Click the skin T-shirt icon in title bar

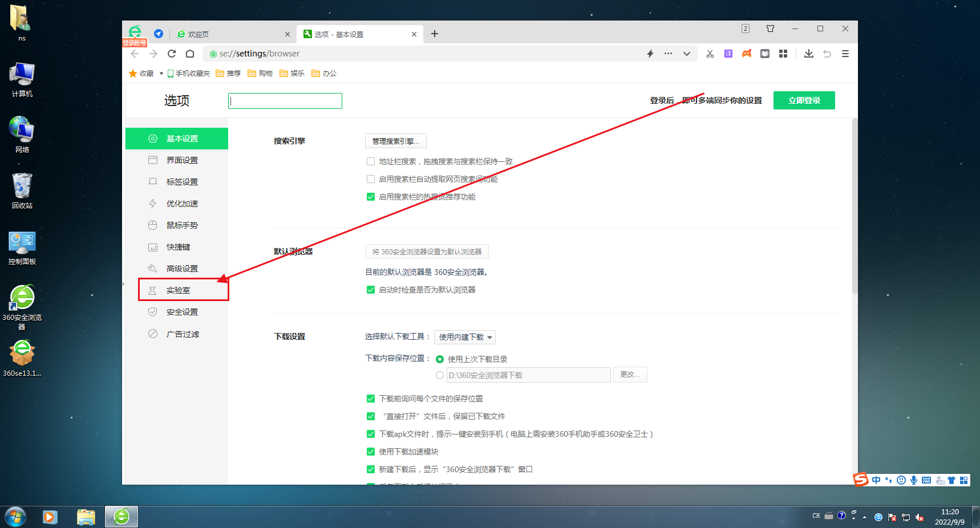click(x=770, y=29)
